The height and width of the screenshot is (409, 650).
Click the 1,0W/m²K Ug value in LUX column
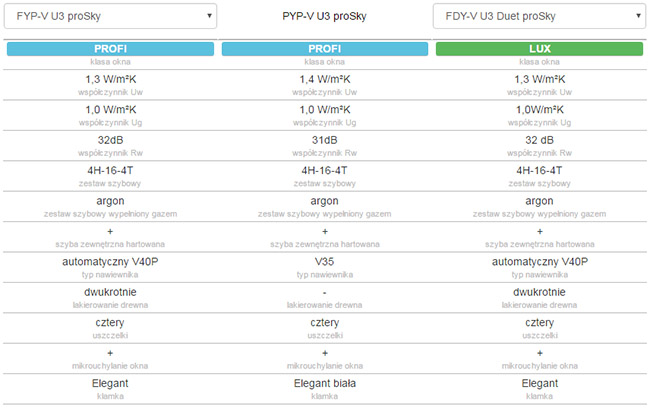(x=539, y=110)
